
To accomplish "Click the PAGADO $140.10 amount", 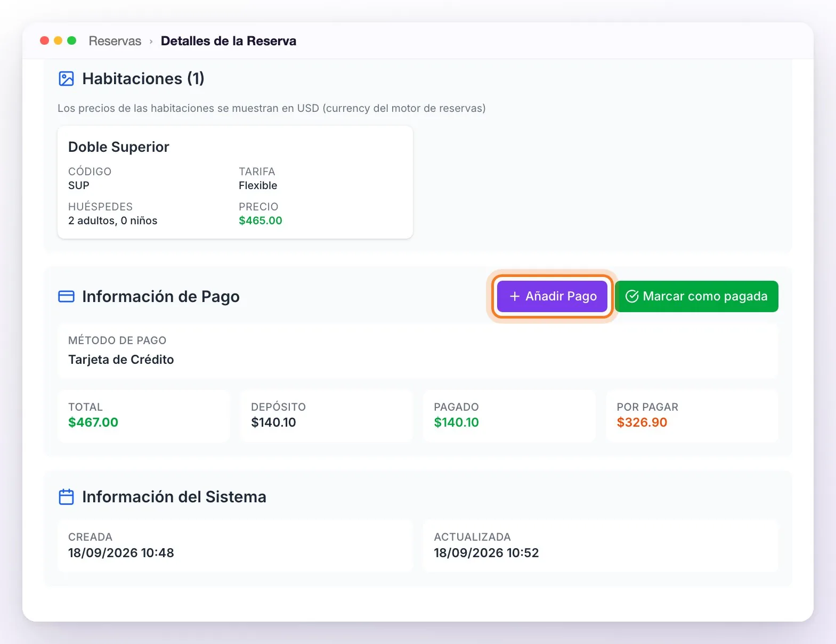I will [456, 422].
